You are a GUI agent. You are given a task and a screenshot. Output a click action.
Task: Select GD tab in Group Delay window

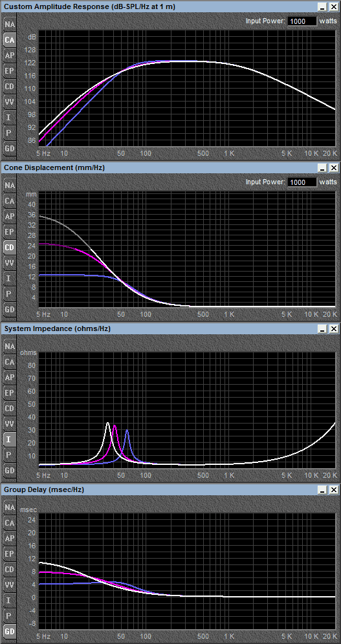10,631
